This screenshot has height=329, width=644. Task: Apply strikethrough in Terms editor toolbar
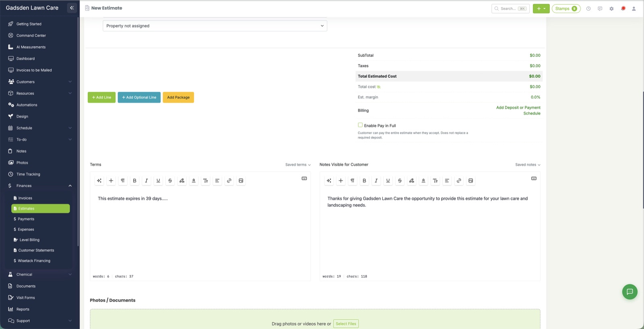tap(170, 181)
